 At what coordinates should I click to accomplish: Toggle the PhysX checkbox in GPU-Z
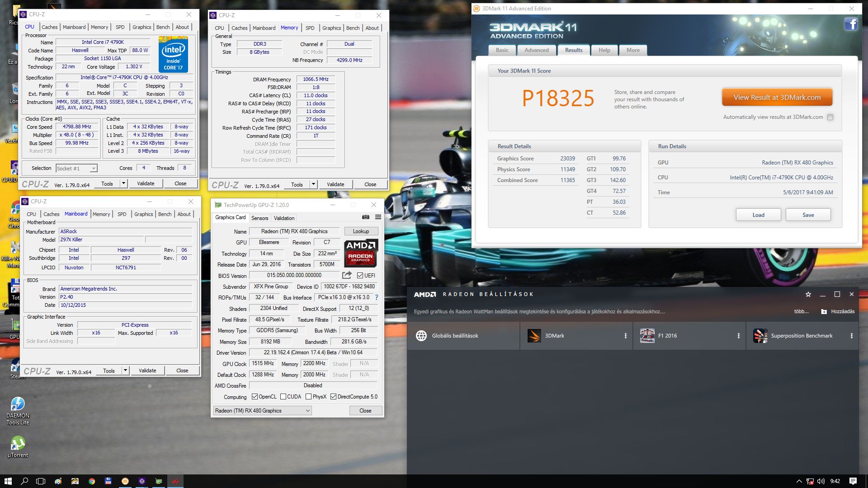coord(308,397)
